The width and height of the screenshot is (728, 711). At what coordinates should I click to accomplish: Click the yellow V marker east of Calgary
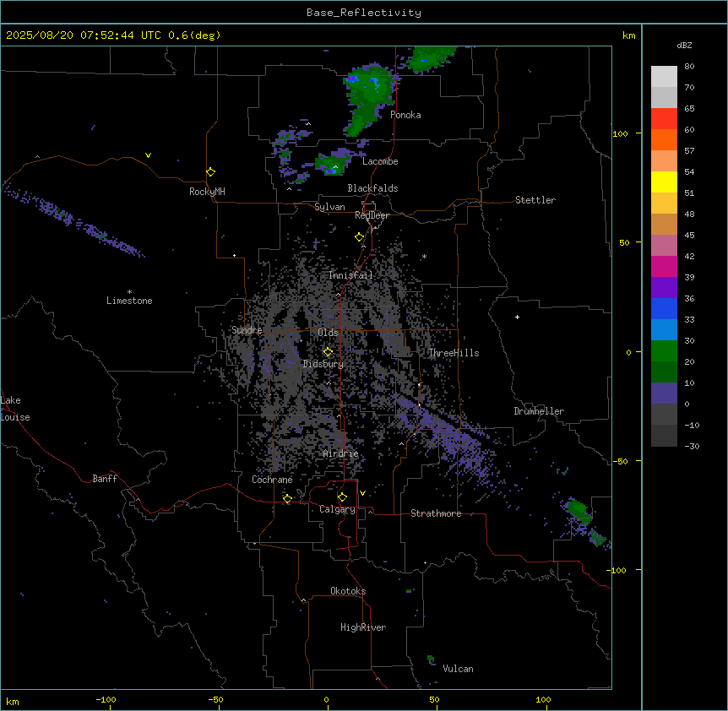[362, 493]
